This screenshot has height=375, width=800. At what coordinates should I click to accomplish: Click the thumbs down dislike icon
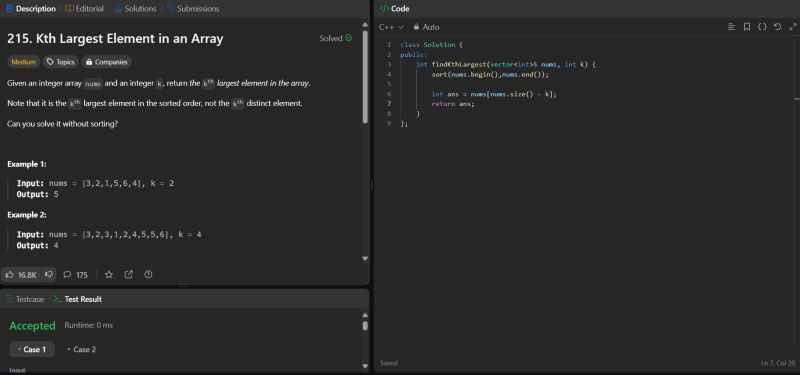point(49,274)
